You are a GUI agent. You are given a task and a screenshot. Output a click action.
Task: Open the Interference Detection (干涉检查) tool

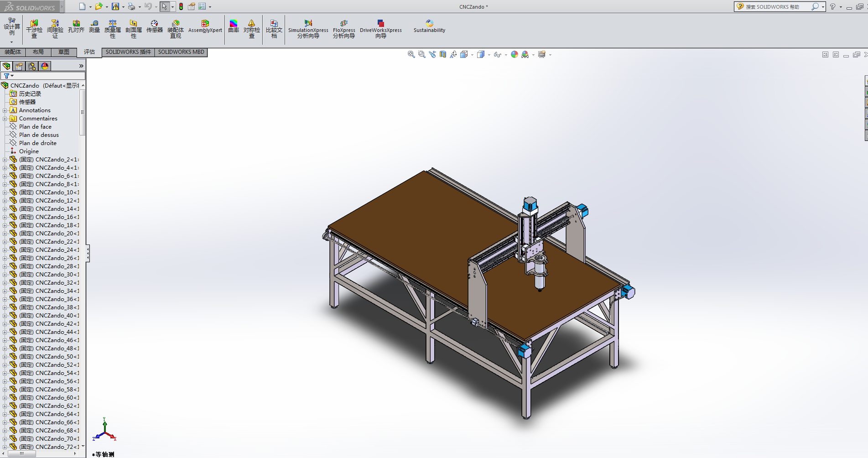pos(34,28)
